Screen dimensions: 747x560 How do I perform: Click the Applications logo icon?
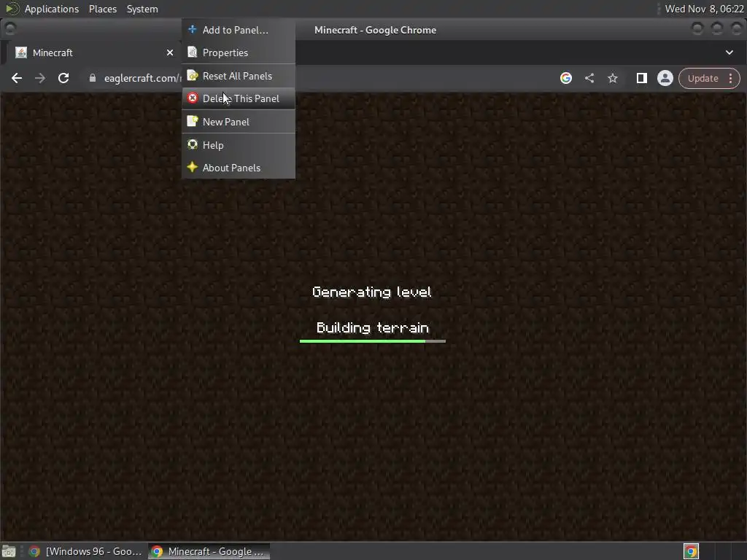[12, 9]
